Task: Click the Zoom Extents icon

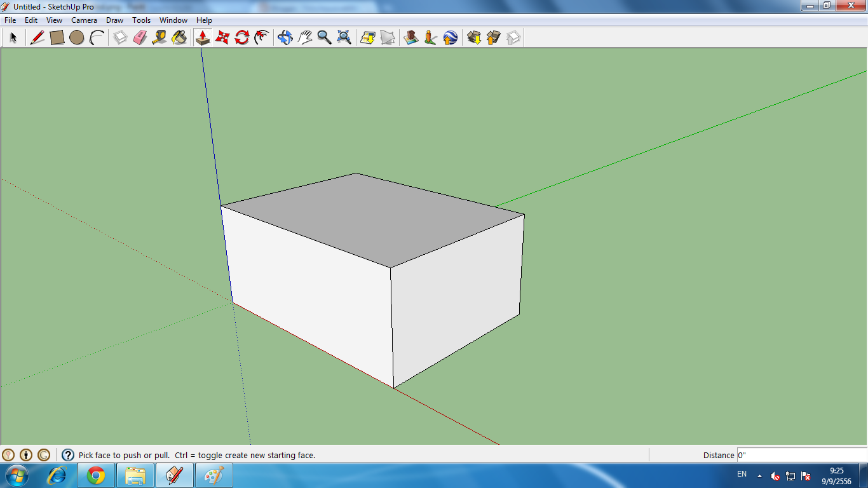Action: click(344, 37)
